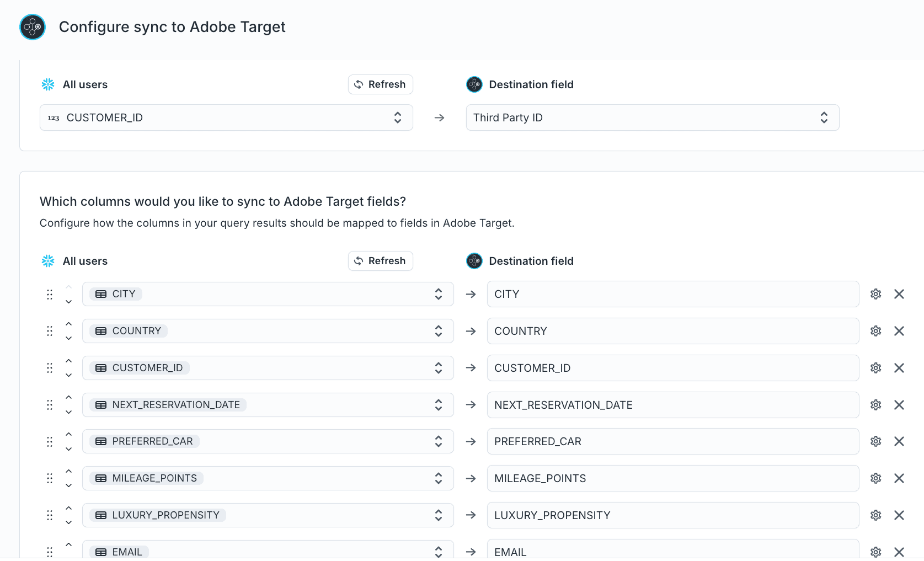Open the CUSTOMER_ID identifier source dropdown
Viewport: 924px width, 561px height.
click(226, 117)
